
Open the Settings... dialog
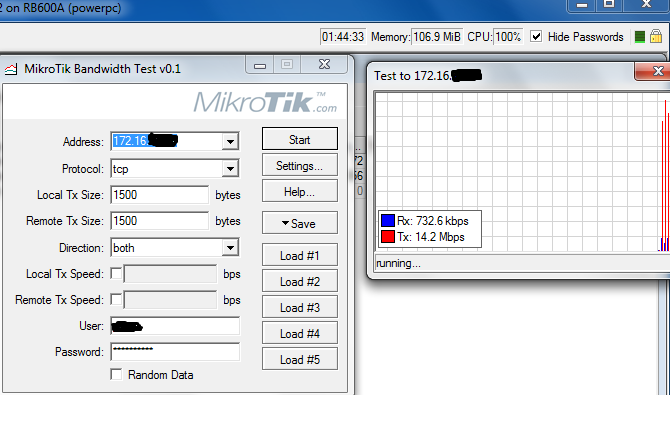point(300,165)
